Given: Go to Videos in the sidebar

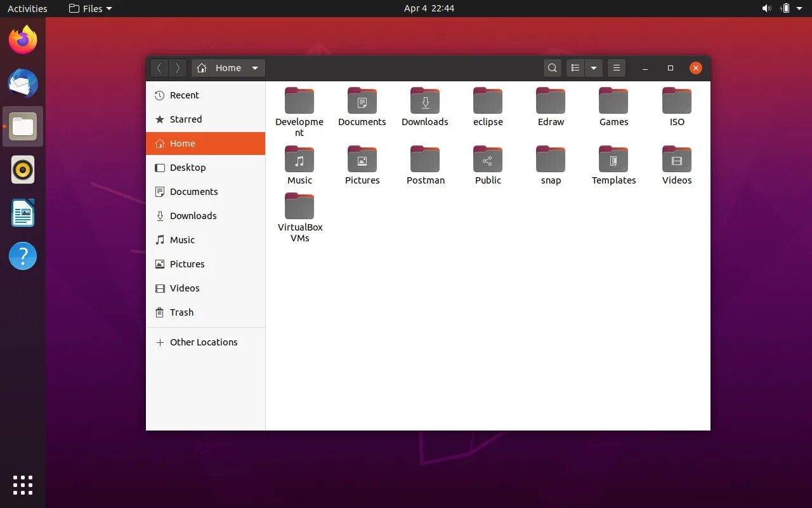Looking at the screenshot, I should point(206,288).
